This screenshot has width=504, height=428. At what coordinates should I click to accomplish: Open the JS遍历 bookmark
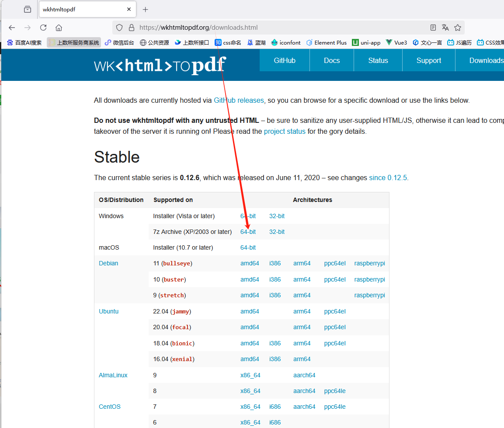pyautogui.click(x=460, y=42)
